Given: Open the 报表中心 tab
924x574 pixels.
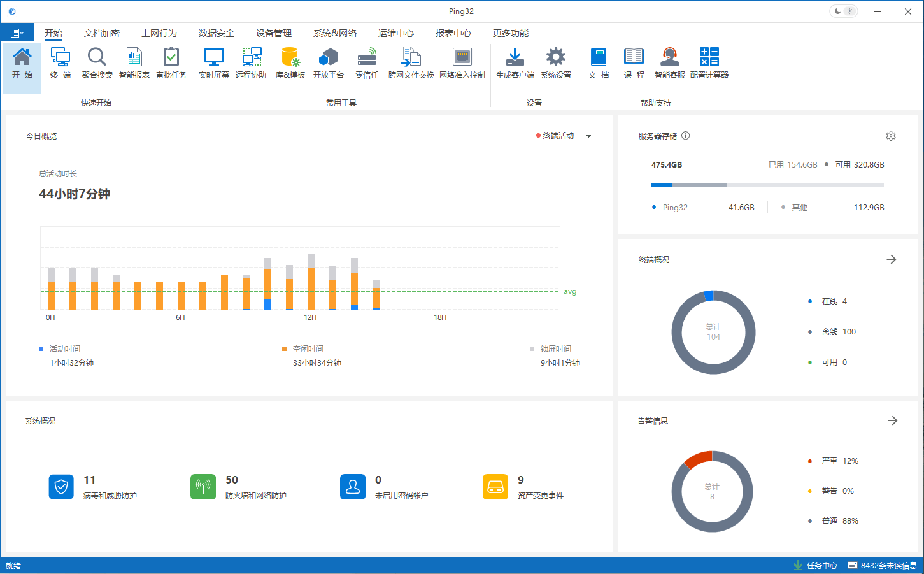Looking at the screenshot, I should (453, 33).
